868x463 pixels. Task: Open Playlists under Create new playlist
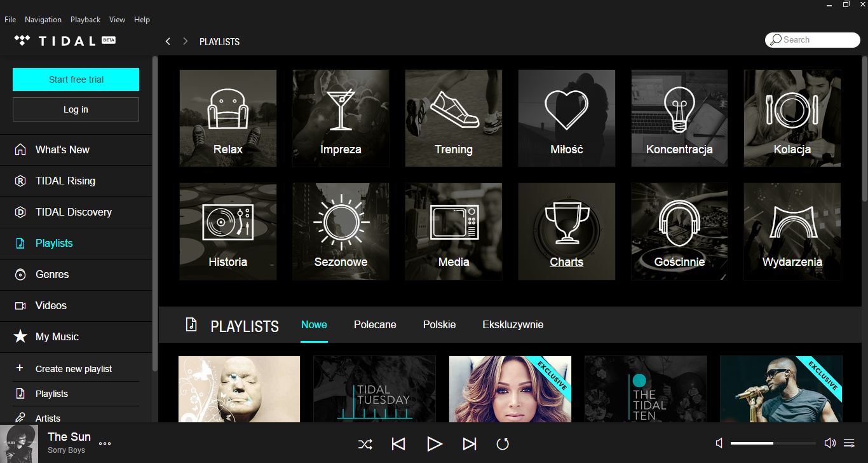tap(76, 394)
